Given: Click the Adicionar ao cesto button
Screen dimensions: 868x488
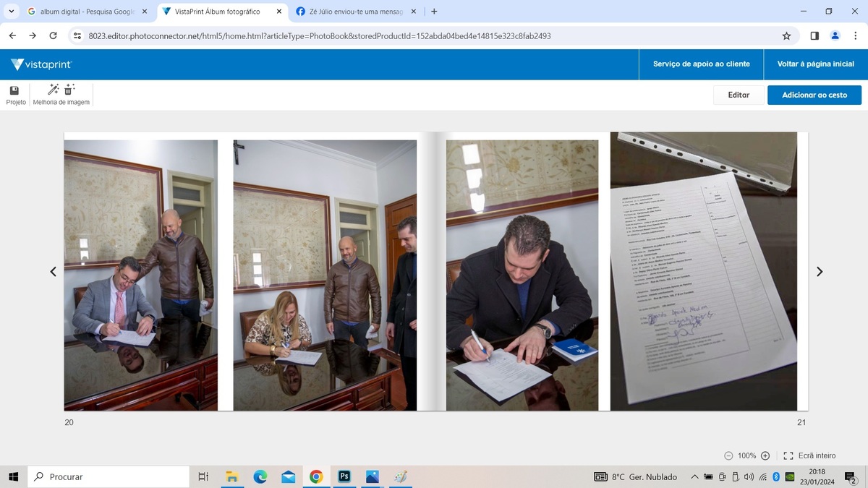Looking at the screenshot, I should 814,95.
